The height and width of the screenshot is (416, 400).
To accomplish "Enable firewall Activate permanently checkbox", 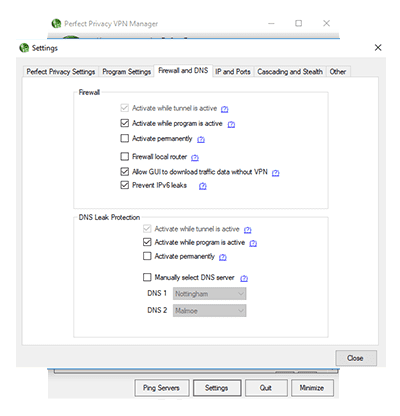I will coord(124,138).
